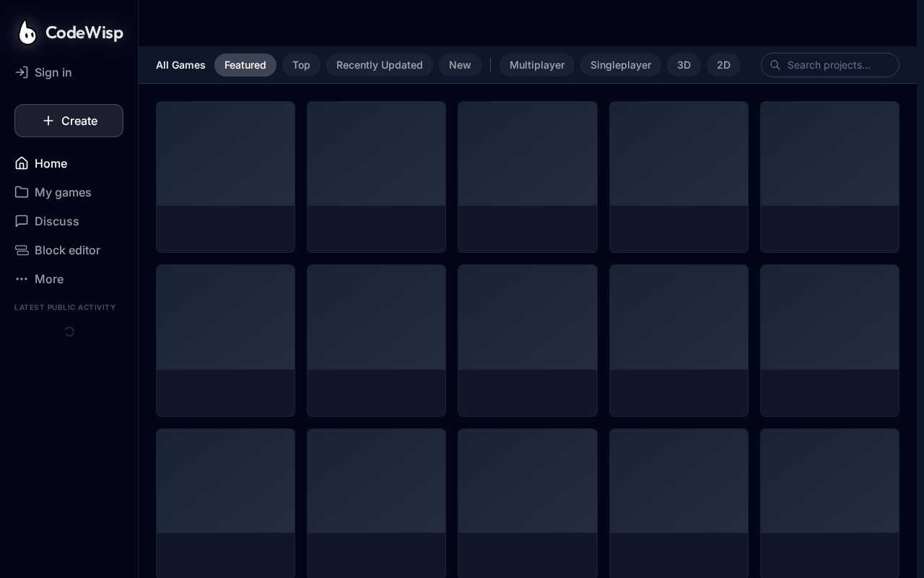
Task: Click the Sign in arrow icon
Action: [22, 72]
